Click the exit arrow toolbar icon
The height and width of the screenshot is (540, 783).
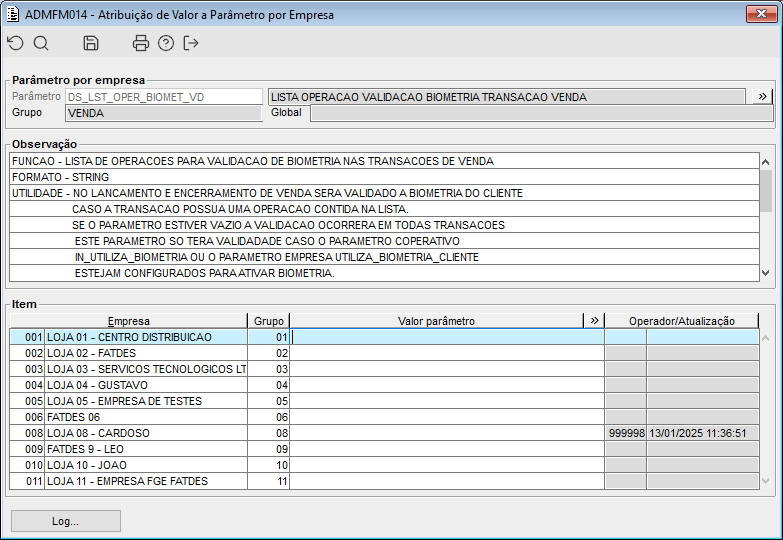[x=191, y=43]
